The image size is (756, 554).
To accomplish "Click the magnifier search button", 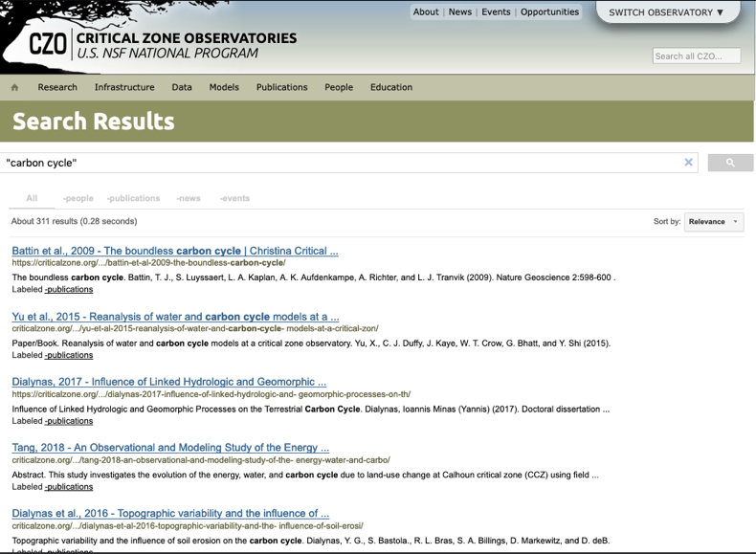I will coord(730,163).
